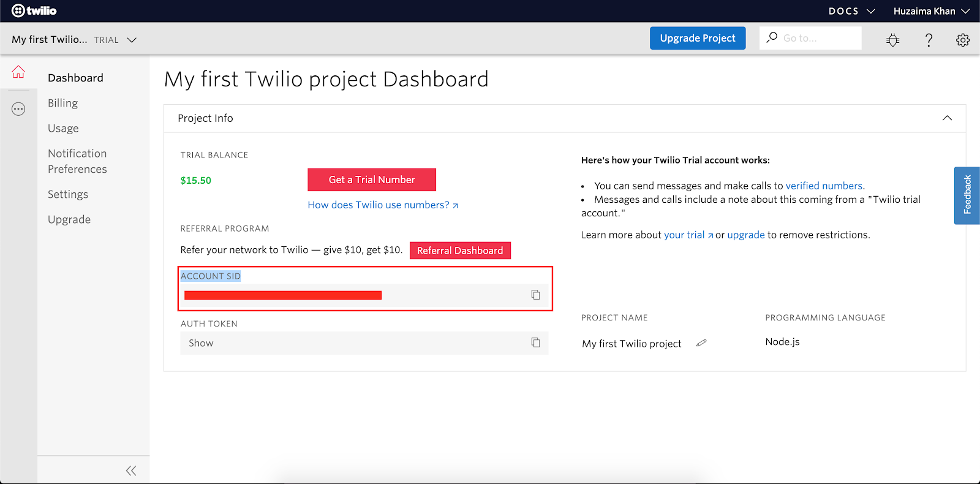Click the dashboard page heading
Screen dimensions: 980x484
(x=326, y=79)
